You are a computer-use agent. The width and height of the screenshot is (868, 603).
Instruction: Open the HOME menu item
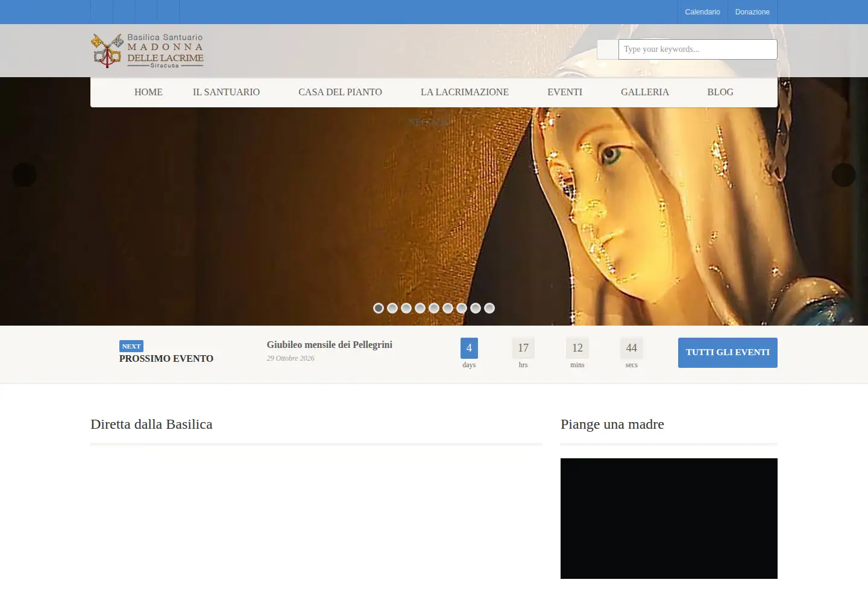(148, 92)
